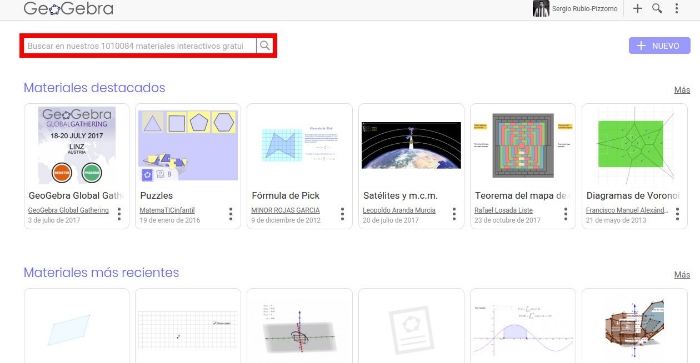
Task: Click author link MINOR ROJAS GARCIA
Action: (285, 210)
